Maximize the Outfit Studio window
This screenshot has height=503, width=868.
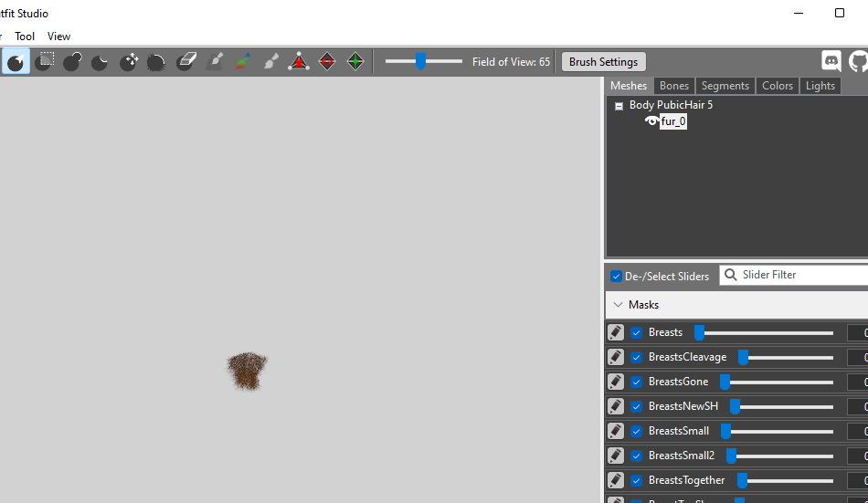839,13
